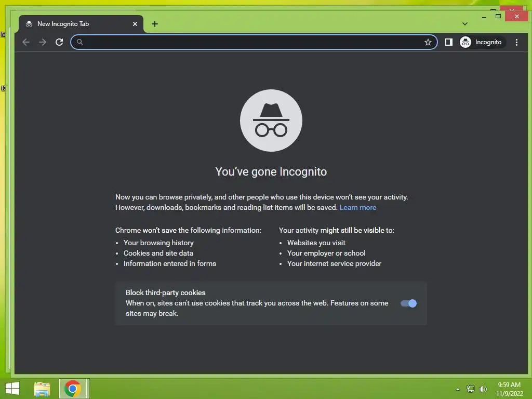Click the incognito icon on the tab

[x=29, y=24]
